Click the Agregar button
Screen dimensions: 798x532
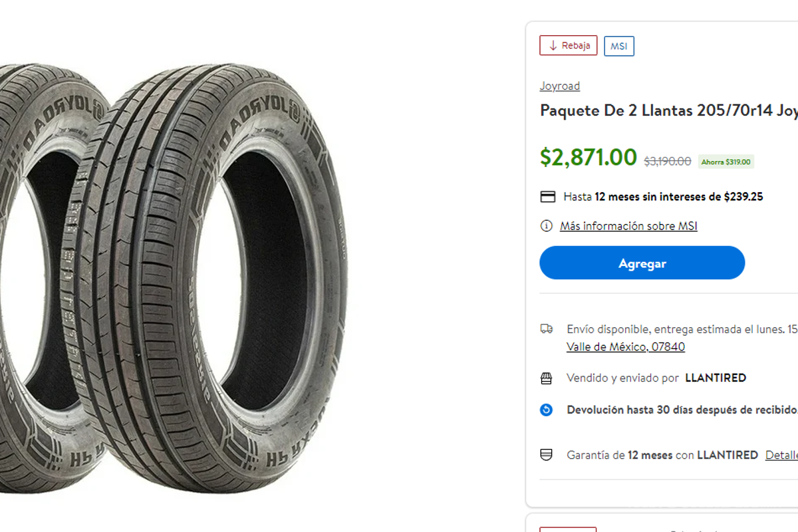point(641,263)
